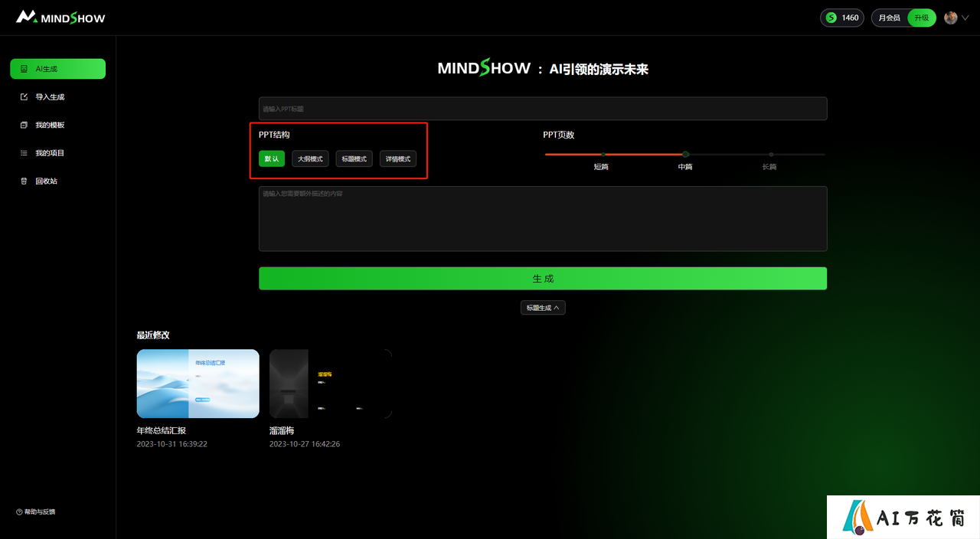This screenshot has height=539, width=980.
Task: Click the extra description text area
Action: click(543, 218)
